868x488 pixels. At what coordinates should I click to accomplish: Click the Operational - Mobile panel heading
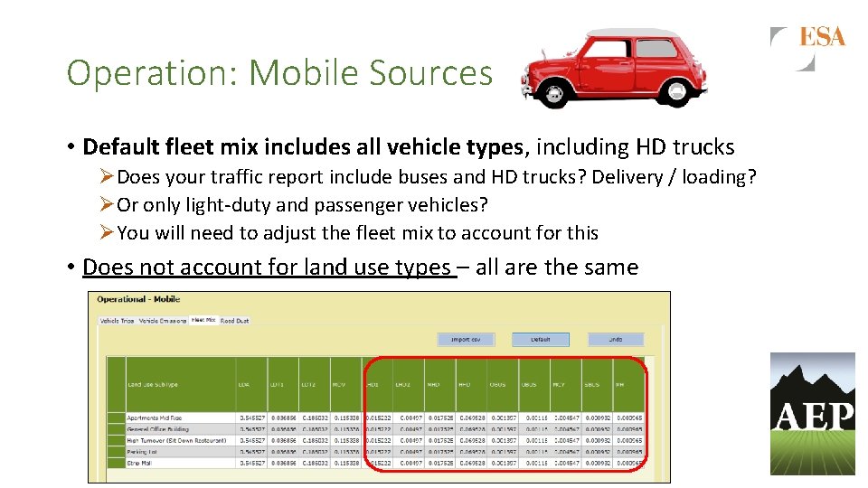[138, 299]
